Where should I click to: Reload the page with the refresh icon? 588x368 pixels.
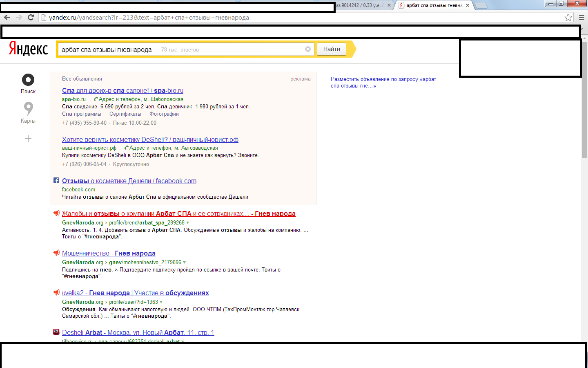tap(31, 17)
